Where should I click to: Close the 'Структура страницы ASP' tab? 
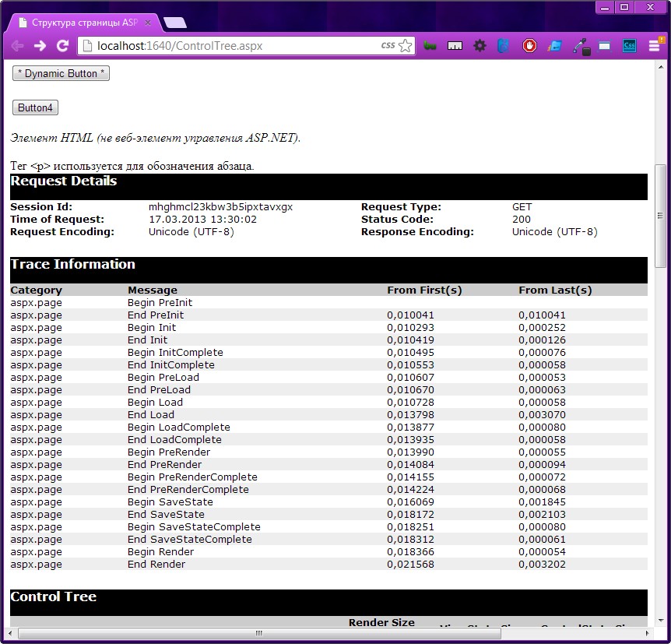pyautogui.click(x=148, y=23)
